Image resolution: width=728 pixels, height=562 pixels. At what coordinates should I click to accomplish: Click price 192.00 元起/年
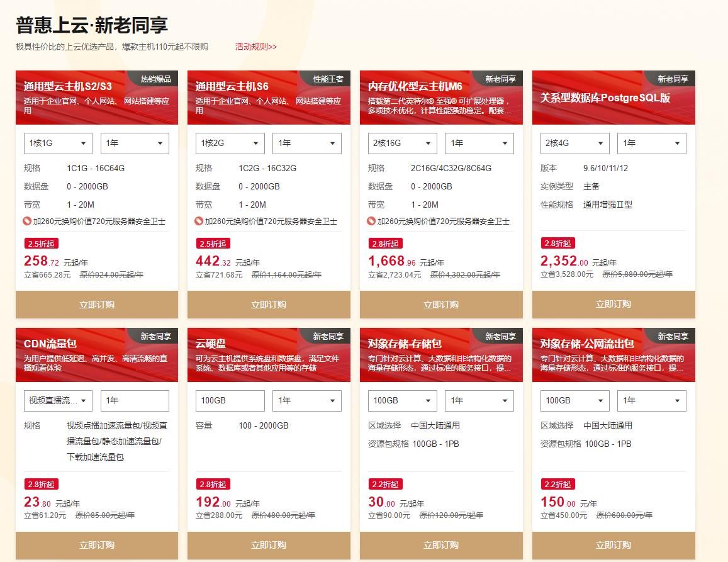(228, 502)
